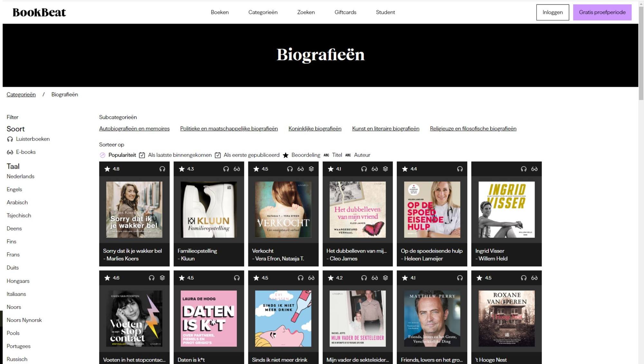Go to Zoeken in navigation
The width and height of the screenshot is (644, 364).
(x=306, y=12)
